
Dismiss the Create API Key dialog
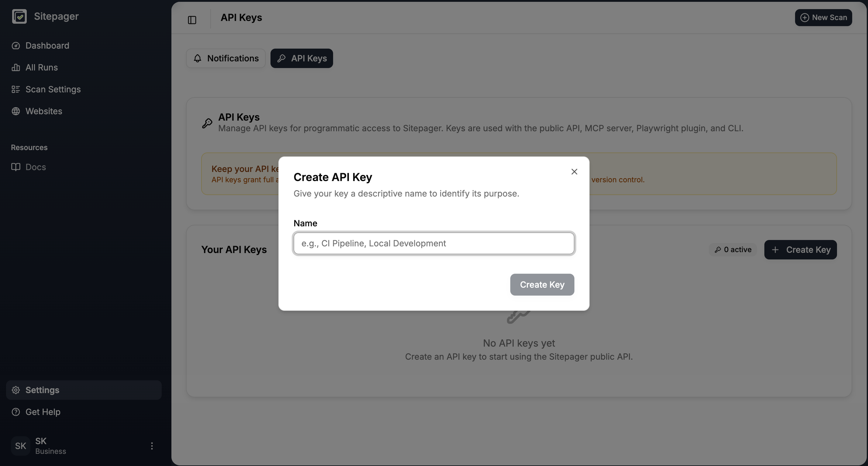[x=574, y=171]
